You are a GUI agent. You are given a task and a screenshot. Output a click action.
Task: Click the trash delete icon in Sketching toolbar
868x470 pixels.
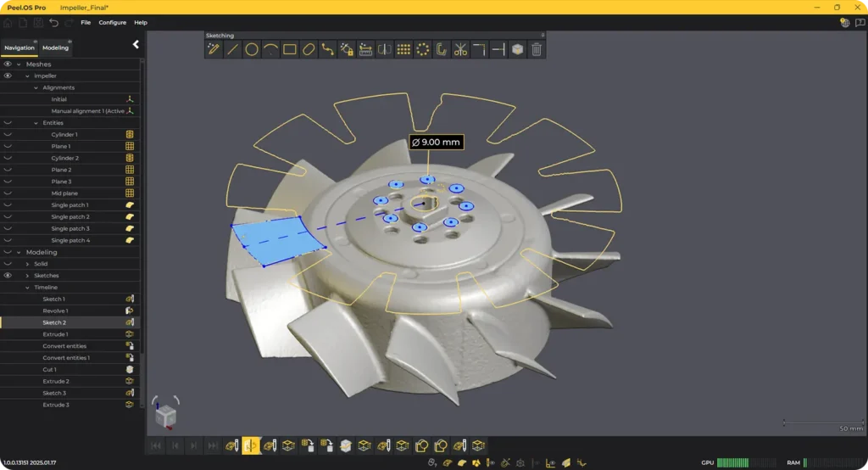pos(536,49)
